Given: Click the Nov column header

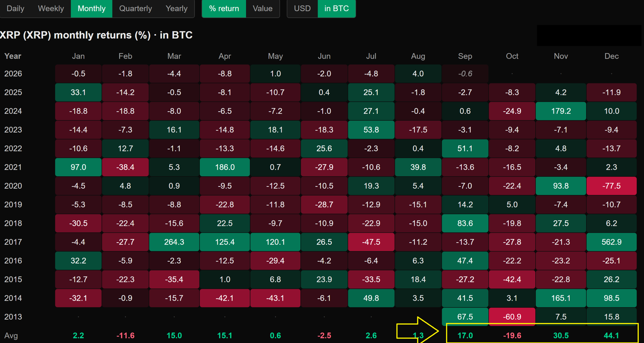Looking at the screenshot, I should 561,56.
